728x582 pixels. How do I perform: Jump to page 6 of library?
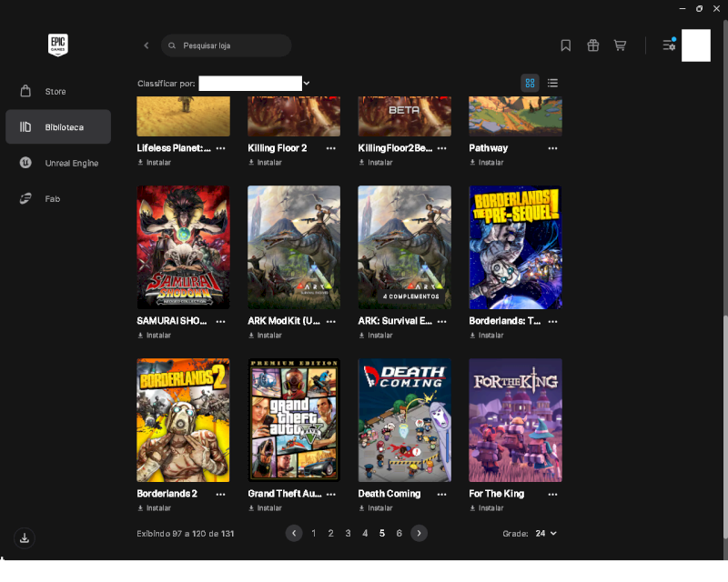coord(399,533)
